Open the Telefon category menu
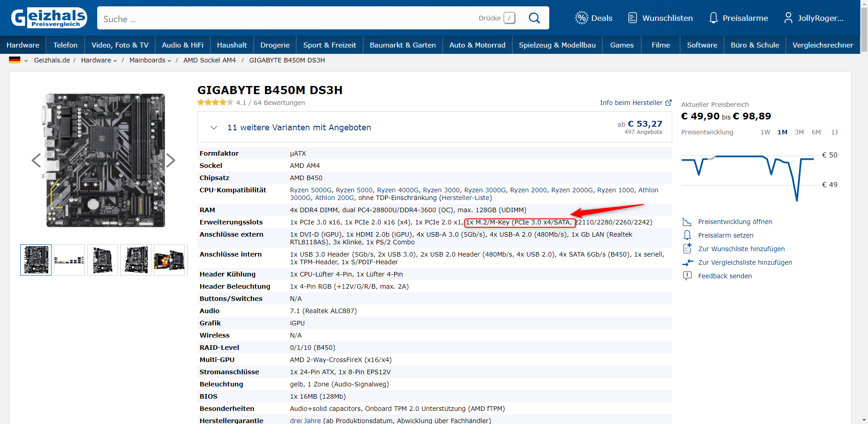Image resolution: width=868 pixels, height=424 pixels. (66, 45)
